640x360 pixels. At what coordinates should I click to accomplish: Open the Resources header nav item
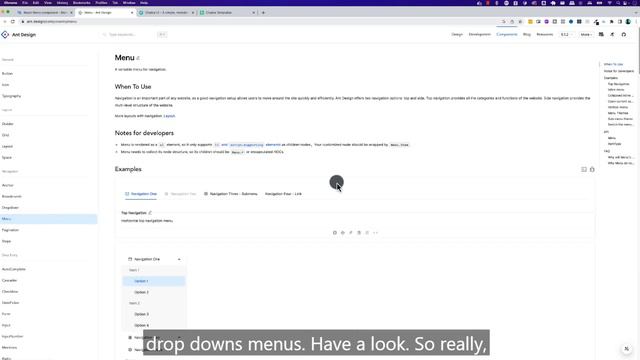(544, 35)
